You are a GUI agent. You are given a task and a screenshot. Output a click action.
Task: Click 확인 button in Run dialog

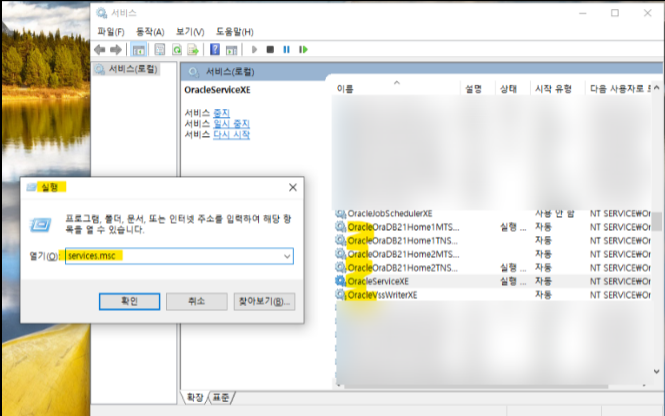[x=129, y=301]
